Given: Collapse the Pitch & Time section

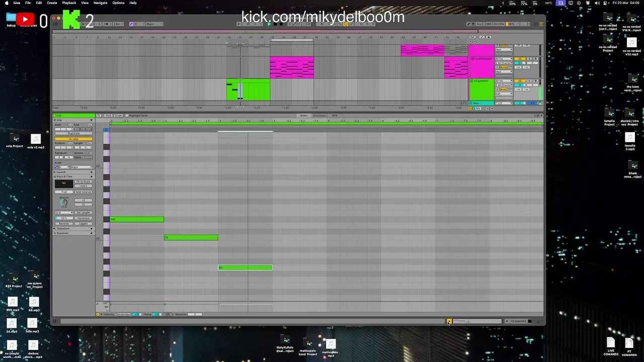Looking at the screenshot, I should click(91, 176).
